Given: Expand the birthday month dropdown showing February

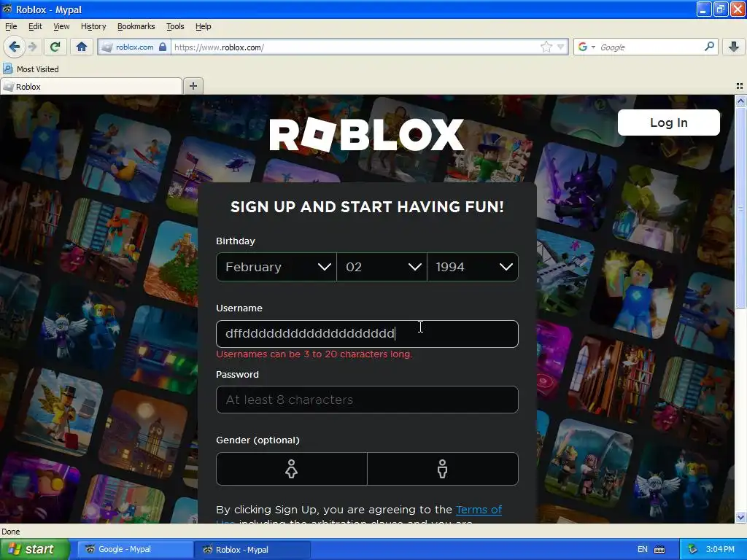Looking at the screenshot, I should point(276,267).
